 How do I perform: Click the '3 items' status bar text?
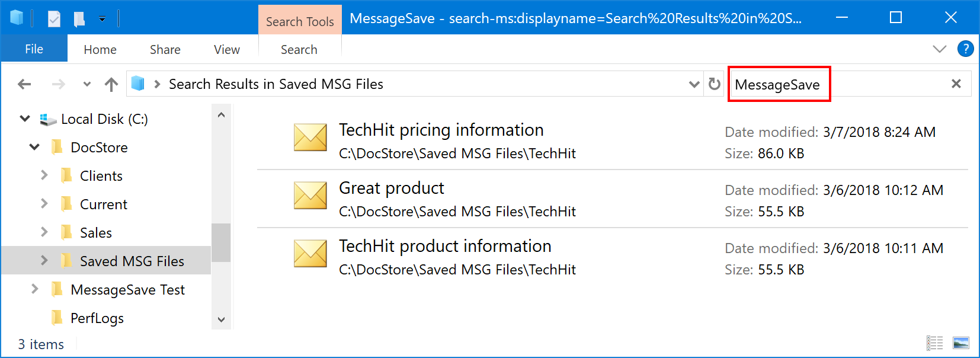41,344
